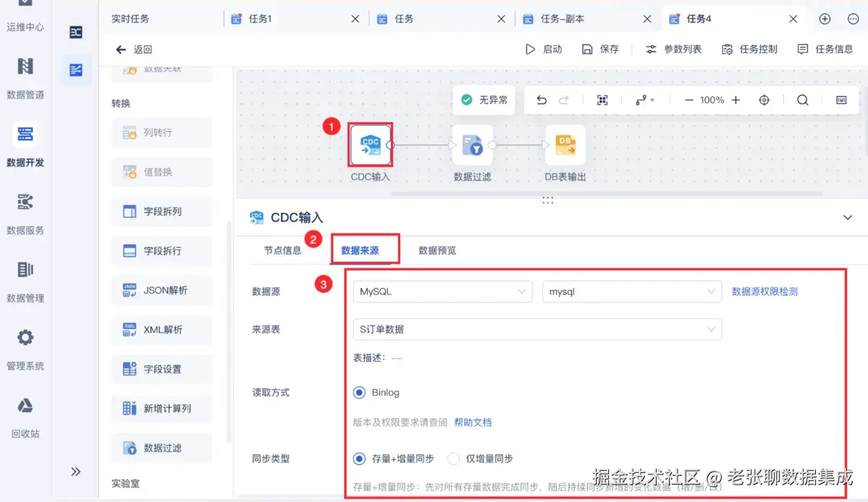
Task: Open 数据服务 in the left sidebar
Action: click(25, 213)
